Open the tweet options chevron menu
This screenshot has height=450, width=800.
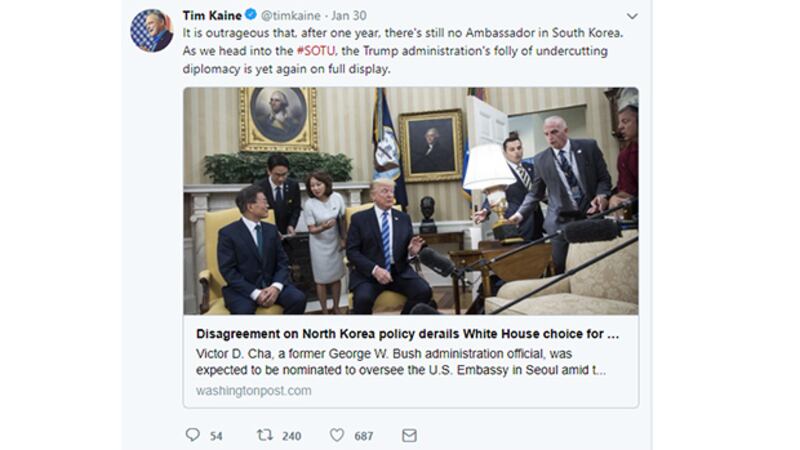(632, 16)
